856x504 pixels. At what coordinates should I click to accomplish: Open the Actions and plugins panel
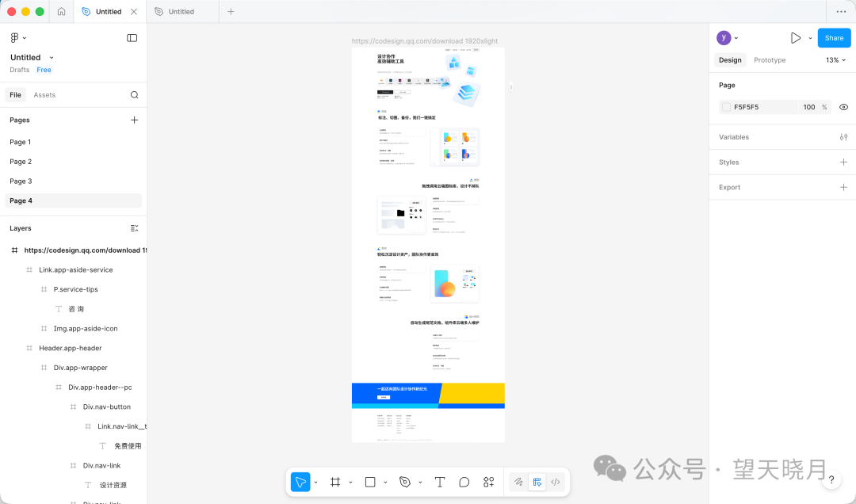[x=488, y=482]
